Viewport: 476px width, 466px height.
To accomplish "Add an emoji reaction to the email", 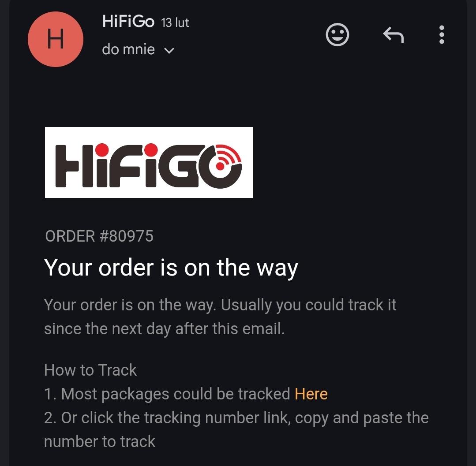I will coord(337,34).
